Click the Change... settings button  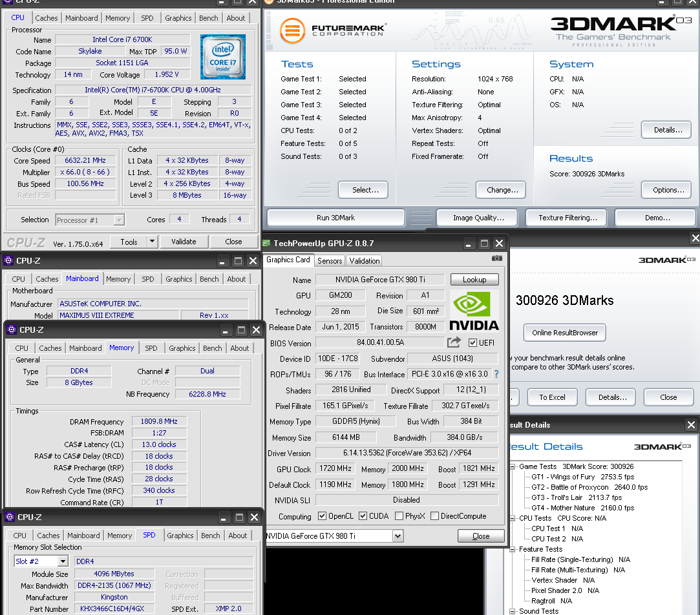tap(502, 190)
